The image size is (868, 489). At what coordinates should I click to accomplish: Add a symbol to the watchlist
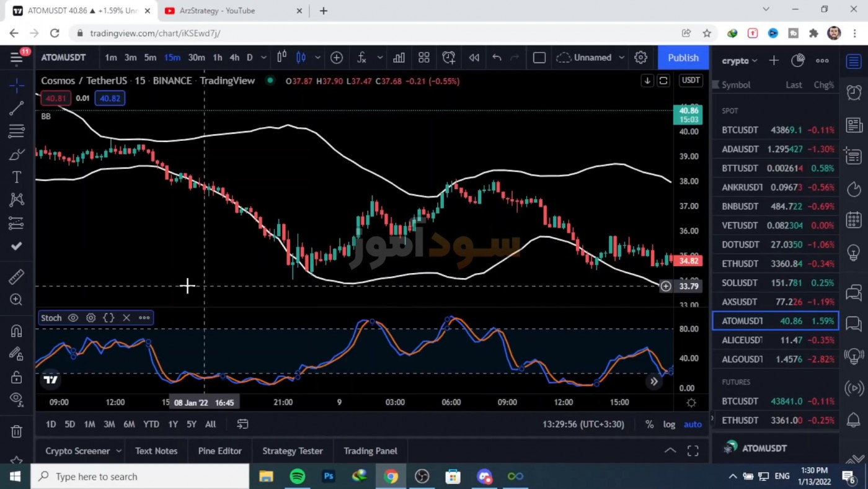coord(774,61)
